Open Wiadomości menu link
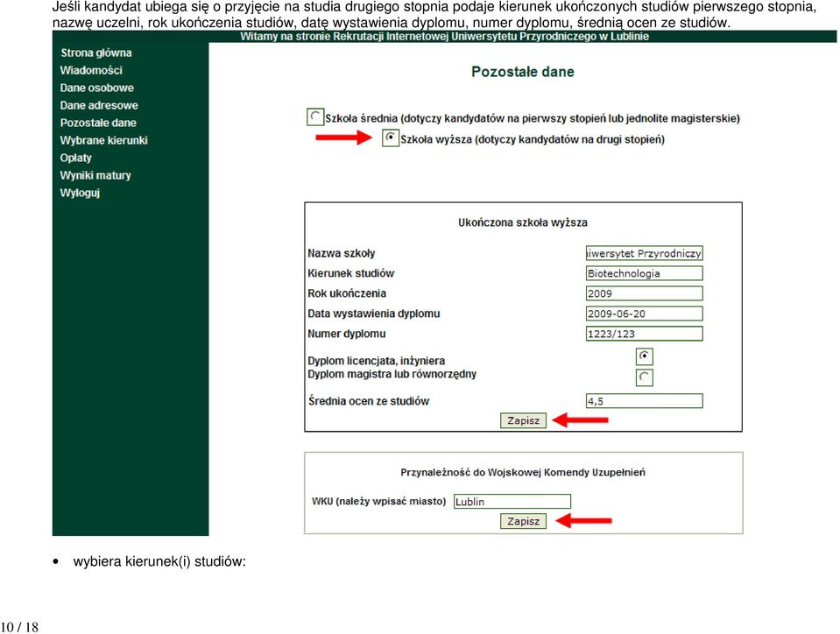Screen dimensions: 840x634 click(91, 70)
